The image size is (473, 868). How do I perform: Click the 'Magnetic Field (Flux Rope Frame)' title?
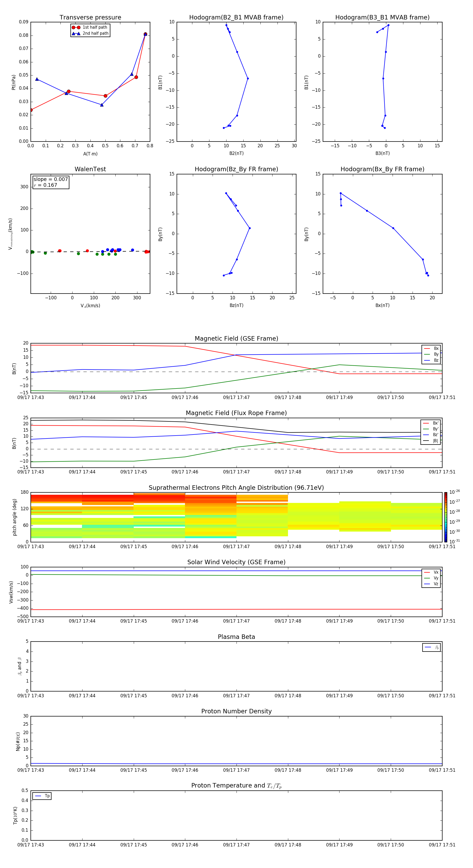(236, 413)
